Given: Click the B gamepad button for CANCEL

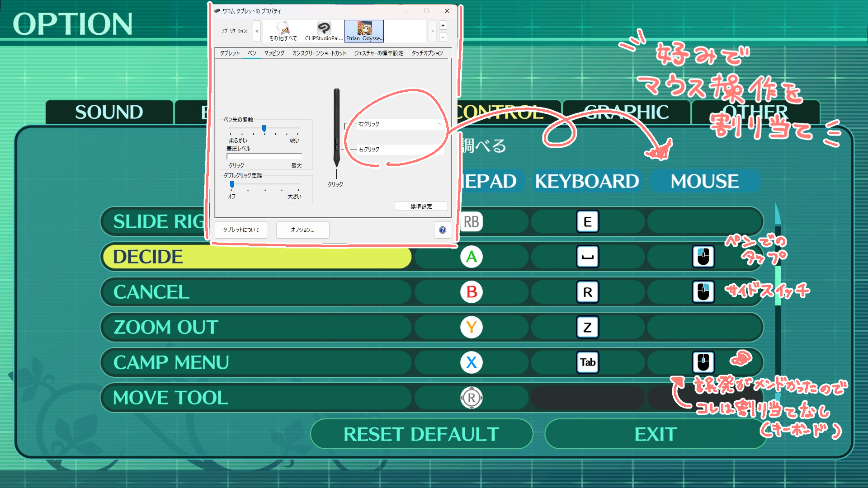Looking at the screenshot, I should click(x=472, y=292).
